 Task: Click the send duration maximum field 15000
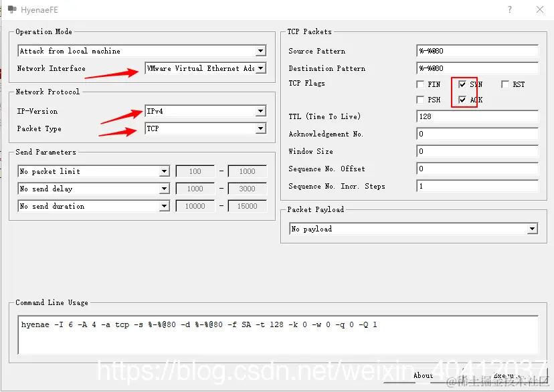[x=248, y=206]
